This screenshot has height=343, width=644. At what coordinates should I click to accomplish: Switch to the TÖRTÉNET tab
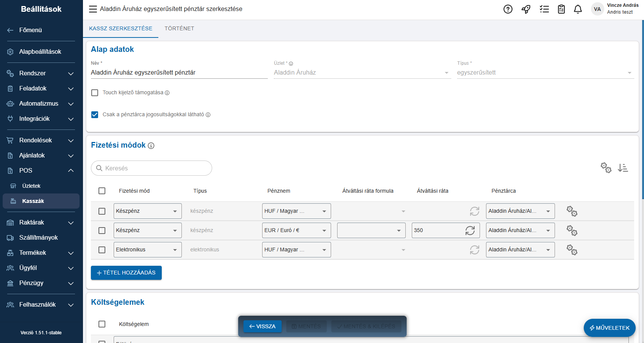[179, 28]
